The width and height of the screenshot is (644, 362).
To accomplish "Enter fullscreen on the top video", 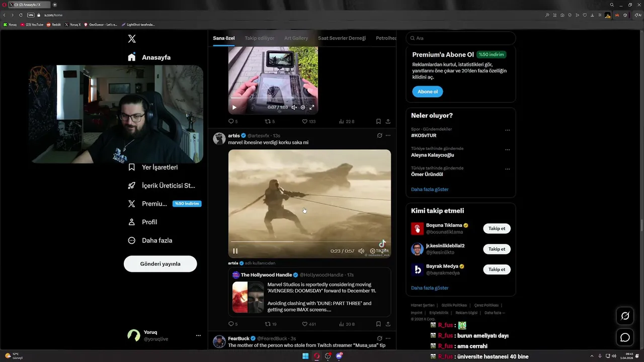I will pyautogui.click(x=311, y=107).
